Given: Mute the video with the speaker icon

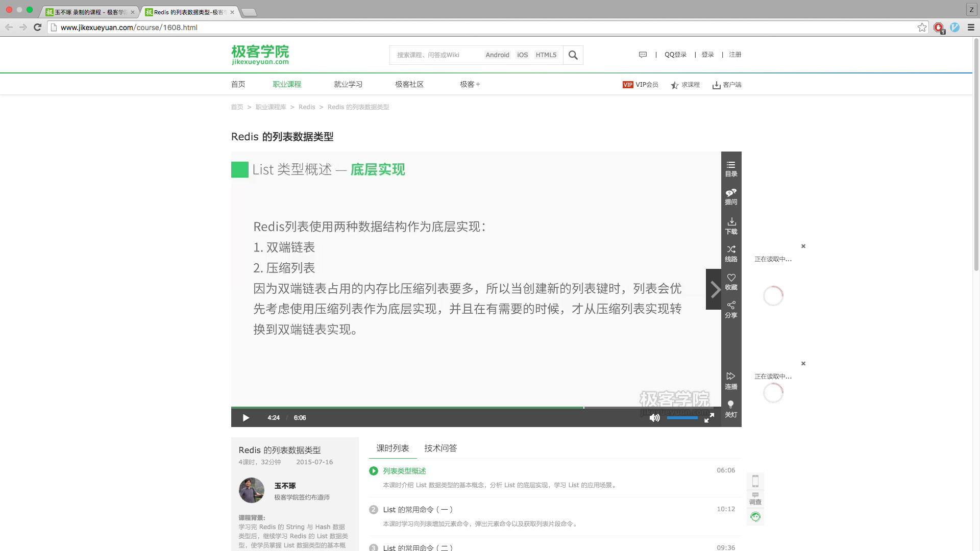Looking at the screenshot, I should click(654, 418).
